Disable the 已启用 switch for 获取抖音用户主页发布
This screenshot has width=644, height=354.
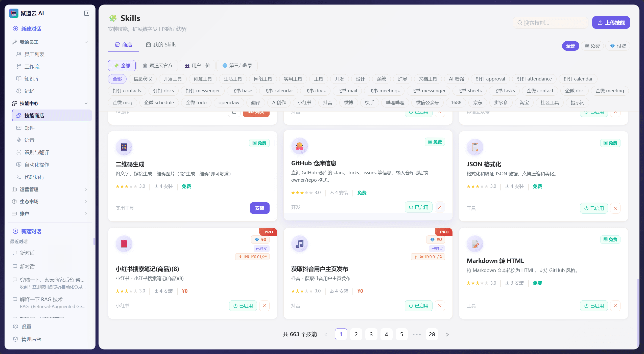coord(418,306)
